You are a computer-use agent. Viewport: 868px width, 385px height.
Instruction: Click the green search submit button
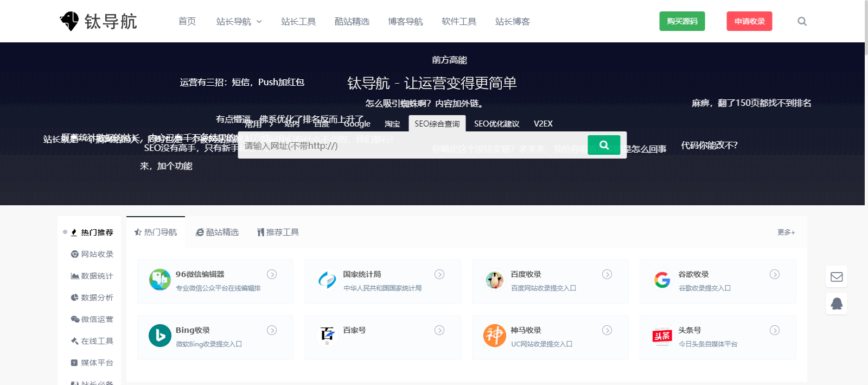tap(604, 145)
